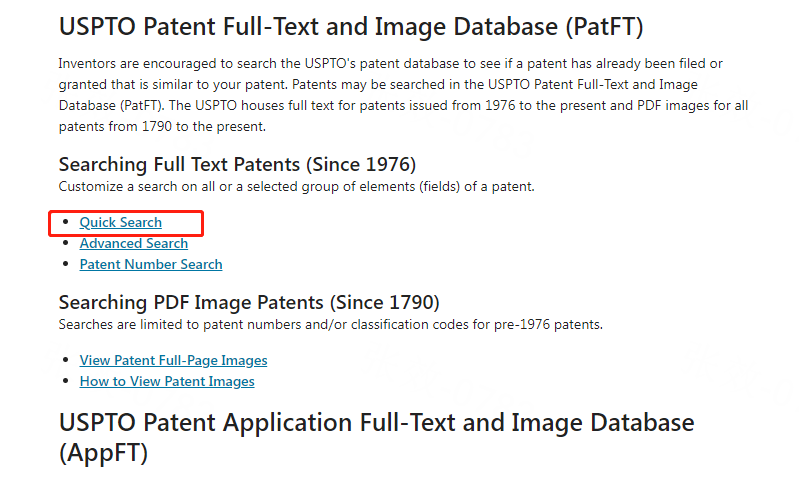
Task: Click the (AppFT) heading line
Action: [x=103, y=453]
